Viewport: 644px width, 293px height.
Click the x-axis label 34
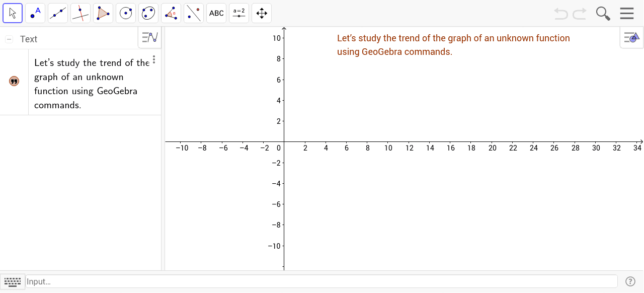[637, 148]
